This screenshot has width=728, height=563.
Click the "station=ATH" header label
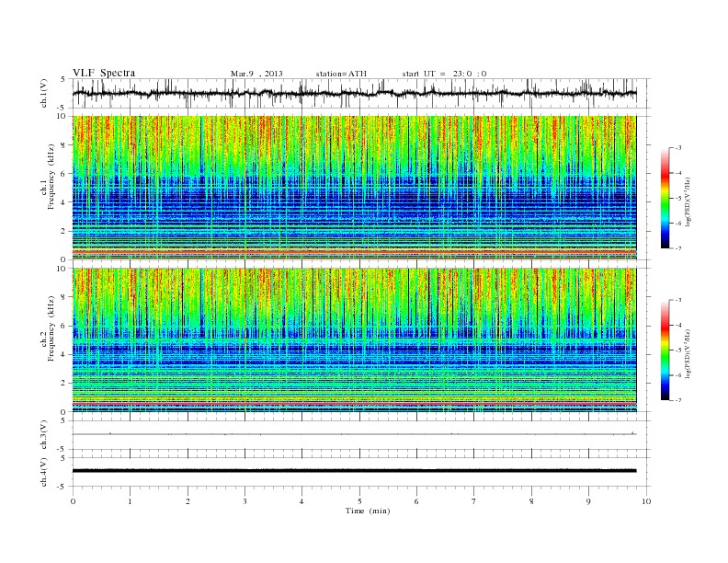[x=341, y=74]
